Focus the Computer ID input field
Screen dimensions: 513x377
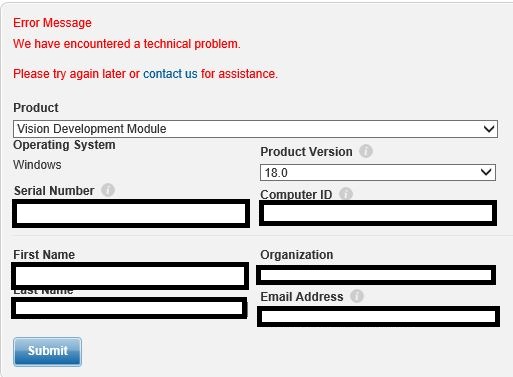click(378, 213)
